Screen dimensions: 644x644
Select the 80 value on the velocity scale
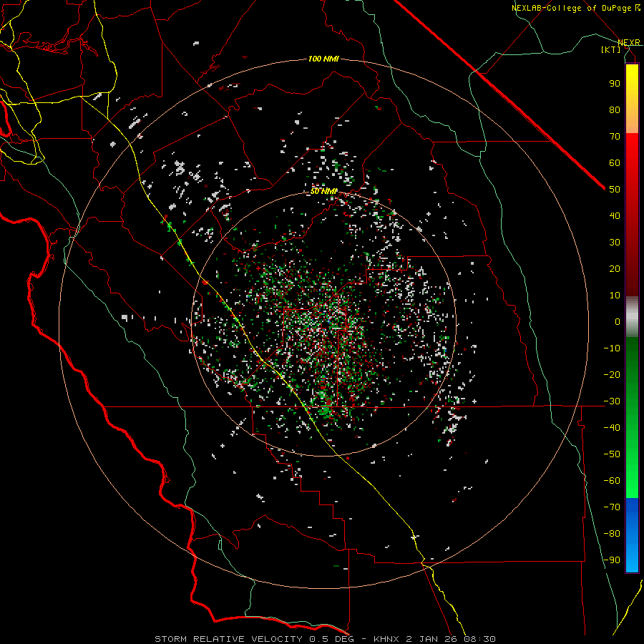tap(615, 110)
